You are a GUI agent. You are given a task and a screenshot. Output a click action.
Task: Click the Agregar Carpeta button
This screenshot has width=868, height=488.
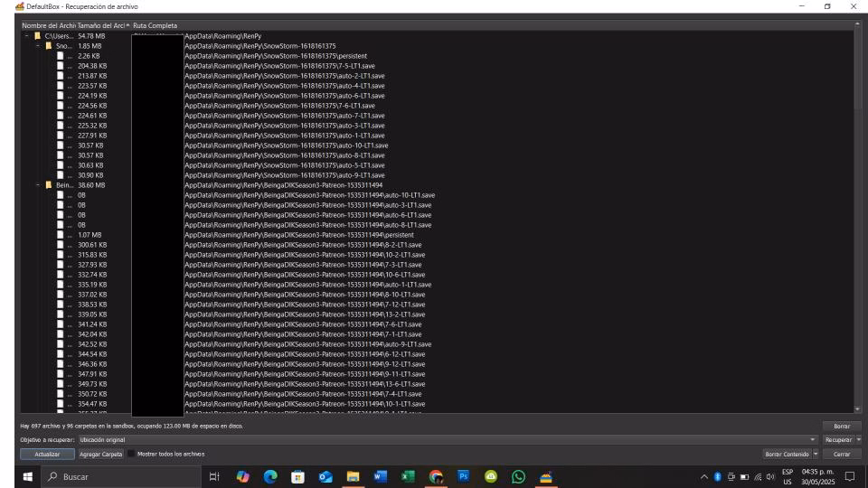tap(100, 455)
